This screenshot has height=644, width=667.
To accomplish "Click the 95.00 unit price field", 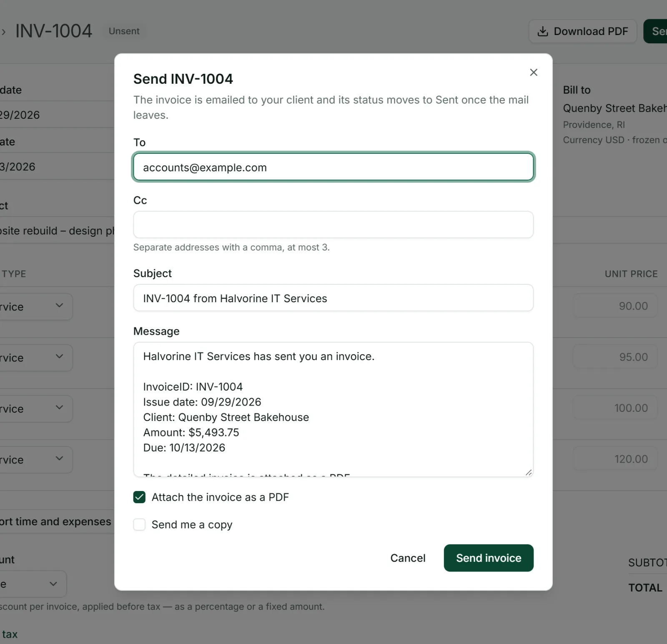I will (615, 357).
